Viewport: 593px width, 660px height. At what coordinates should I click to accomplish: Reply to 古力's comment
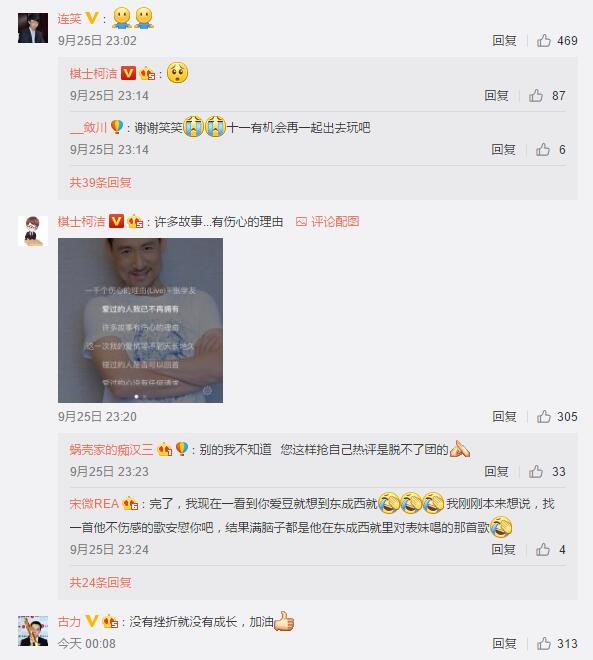(504, 643)
